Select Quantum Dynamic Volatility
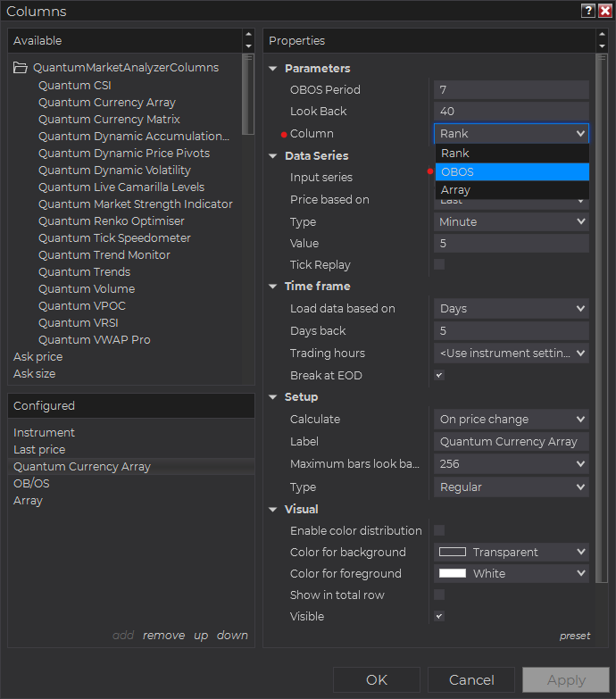The width and height of the screenshot is (616, 699). (x=114, y=170)
